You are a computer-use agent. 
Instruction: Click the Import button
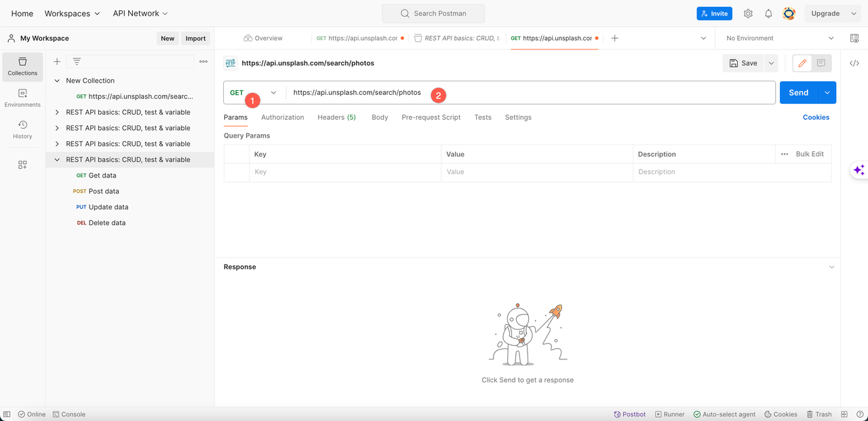[x=195, y=39]
